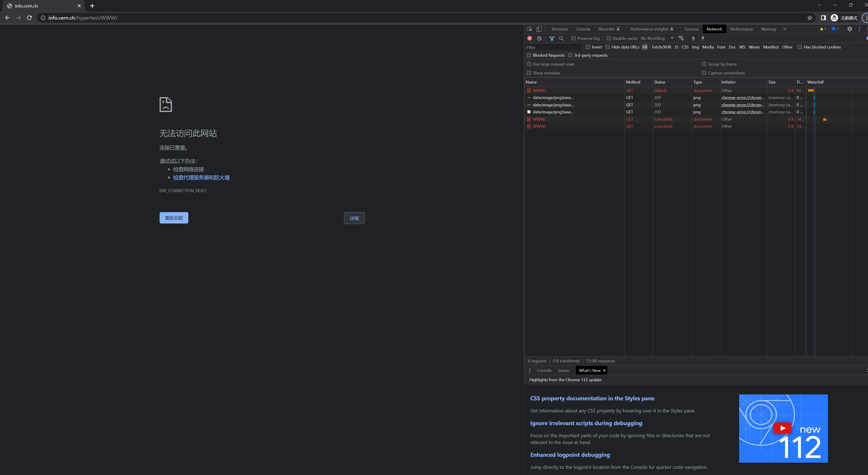Toggle the device toolbar icon
This screenshot has height=475, width=868.
(x=539, y=29)
